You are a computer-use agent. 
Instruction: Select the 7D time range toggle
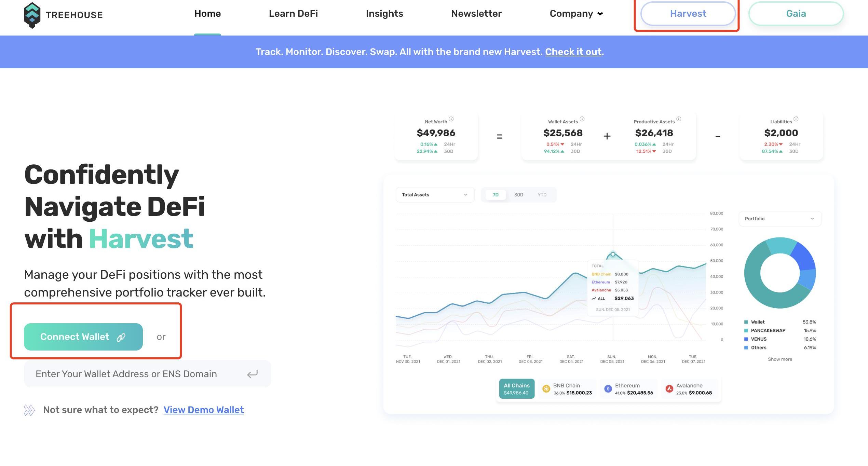coord(496,195)
